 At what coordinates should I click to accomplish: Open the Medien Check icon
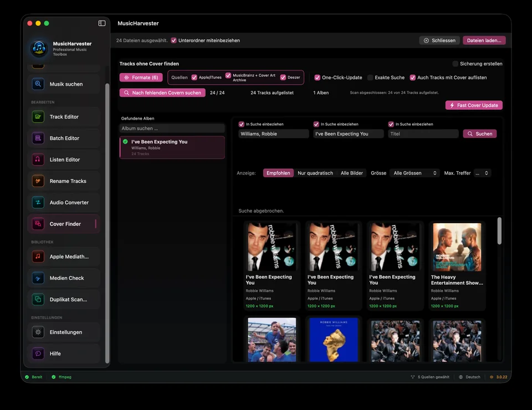[x=38, y=278]
